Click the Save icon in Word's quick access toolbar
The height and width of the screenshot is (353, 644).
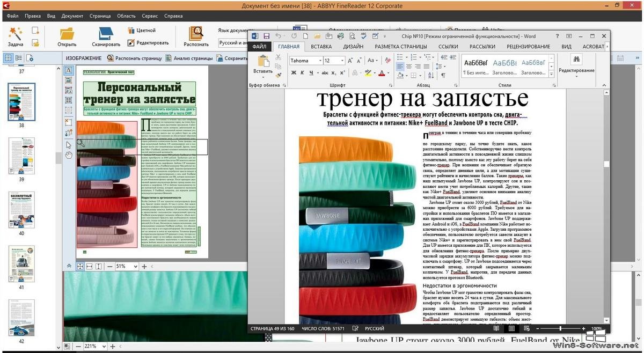266,36
